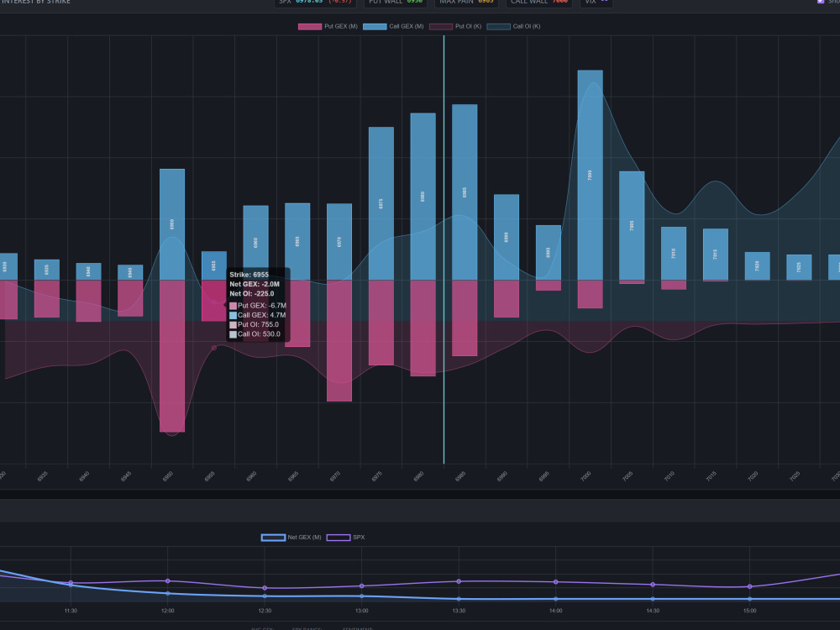Viewport: 840px width, 630px height.
Task: Click the purple SPX data point at 12:00
Action: point(168,580)
